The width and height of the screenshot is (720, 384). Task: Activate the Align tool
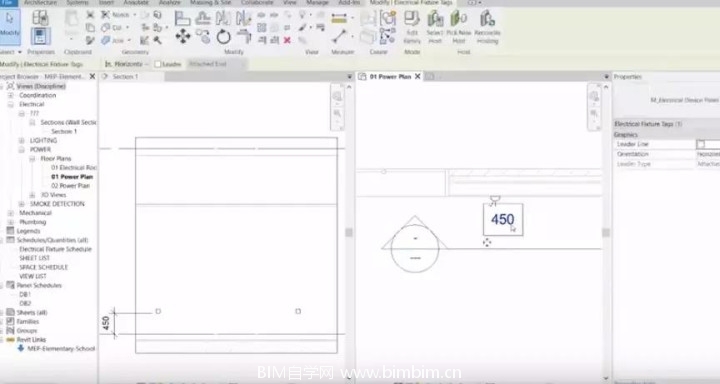tap(182, 18)
